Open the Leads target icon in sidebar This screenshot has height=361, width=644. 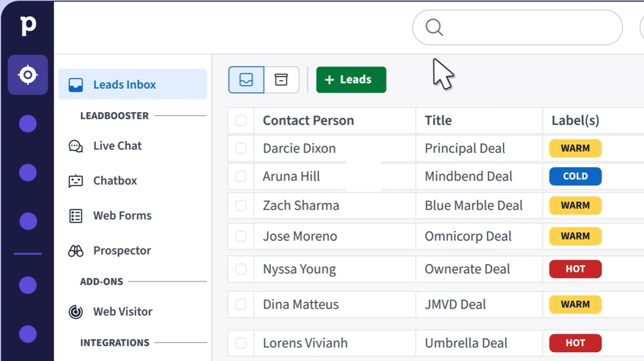tap(28, 75)
